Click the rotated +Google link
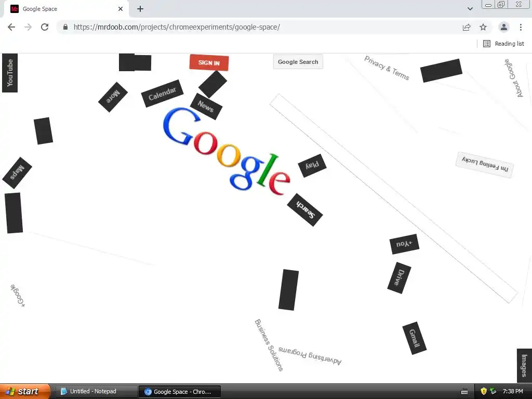The width and height of the screenshot is (532, 399). [x=18, y=296]
